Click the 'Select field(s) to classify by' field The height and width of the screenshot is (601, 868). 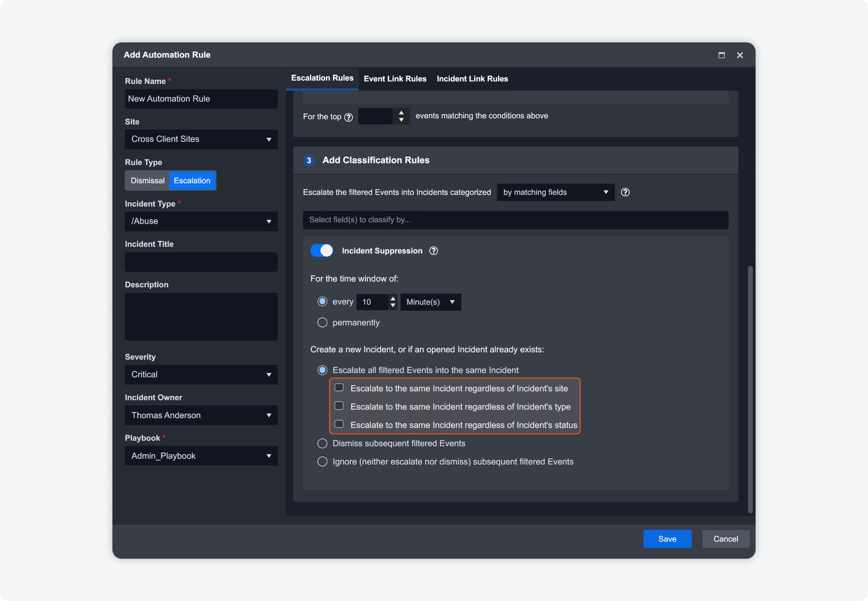[515, 220]
